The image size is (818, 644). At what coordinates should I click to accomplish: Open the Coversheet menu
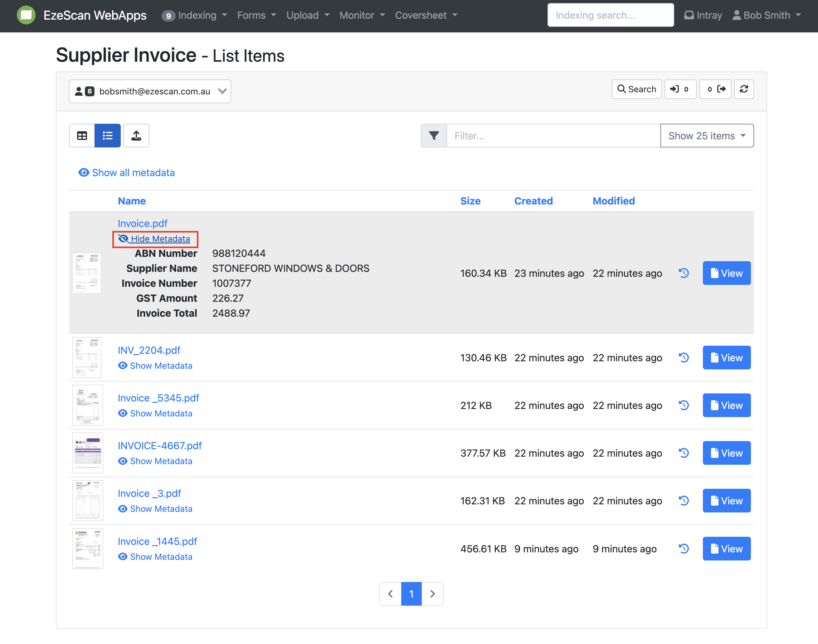(x=426, y=15)
